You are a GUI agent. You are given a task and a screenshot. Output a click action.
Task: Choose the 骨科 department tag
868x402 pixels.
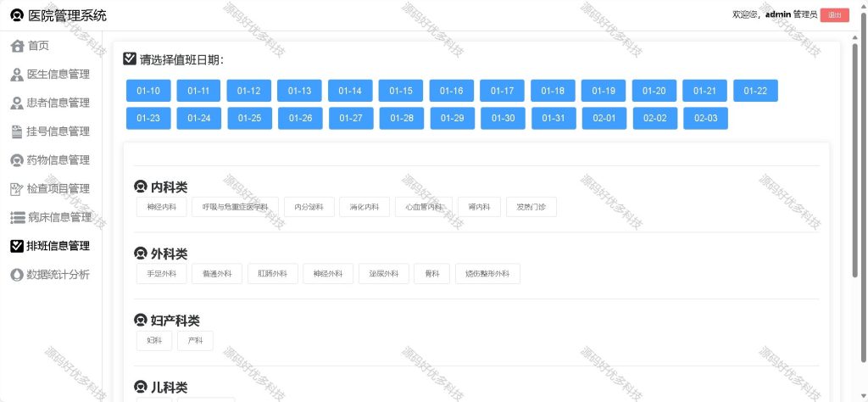(431, 274)
